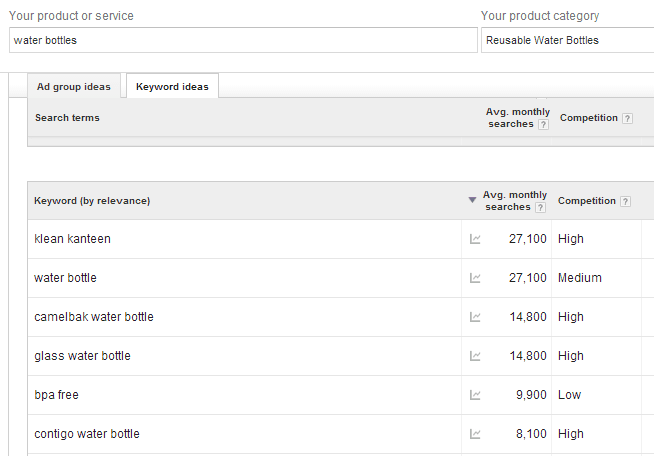Click 'High' competition for klean kanteen
This screenshot has width=654, height=456.
571,239
